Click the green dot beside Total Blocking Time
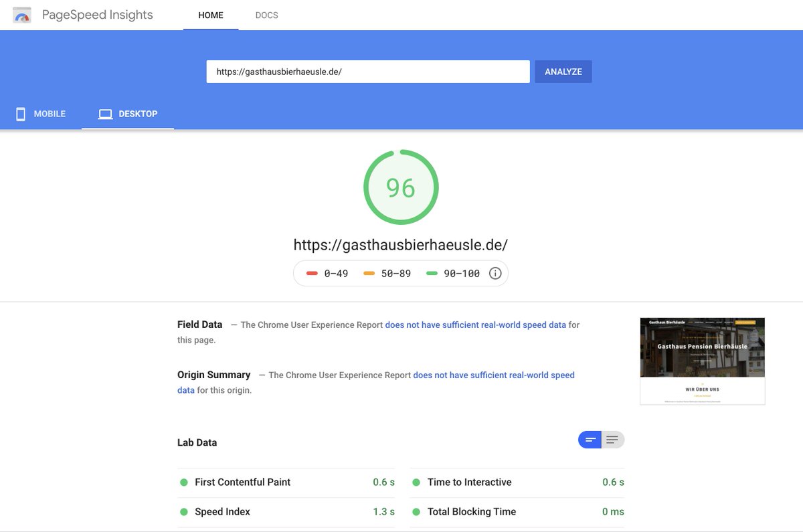 pyautogui.click(x=416, y=512)
